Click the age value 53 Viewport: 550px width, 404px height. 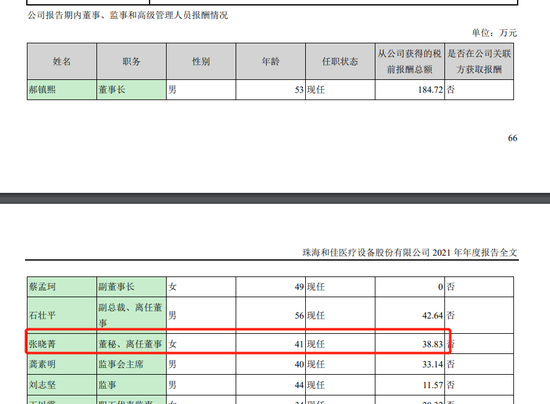[299, 90]
